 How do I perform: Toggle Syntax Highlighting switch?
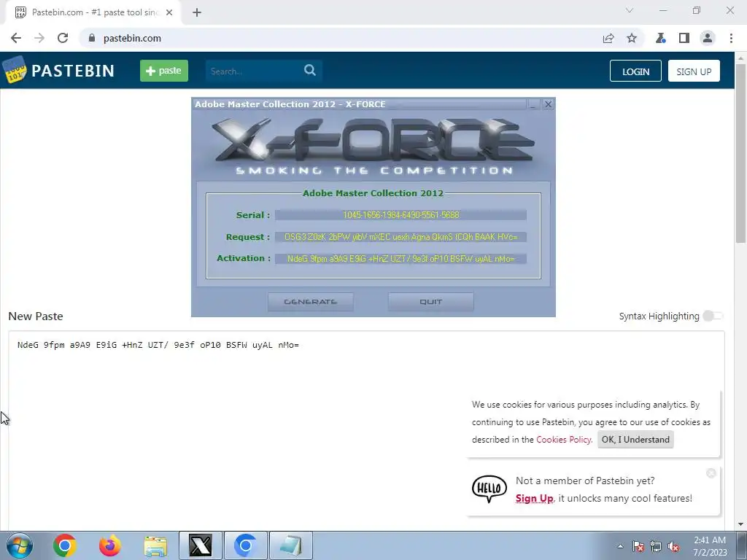point(713,316)
